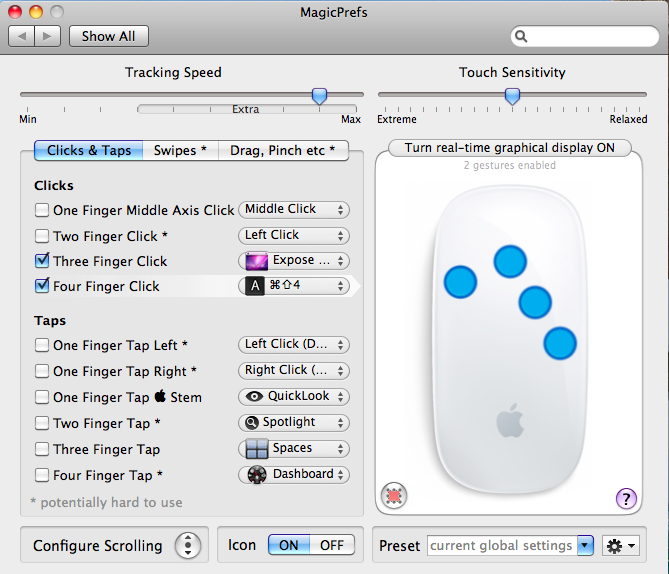Screen dimensions: 669x574
Task: Open the QuickLook action dropdown
Action: point(294,396)
